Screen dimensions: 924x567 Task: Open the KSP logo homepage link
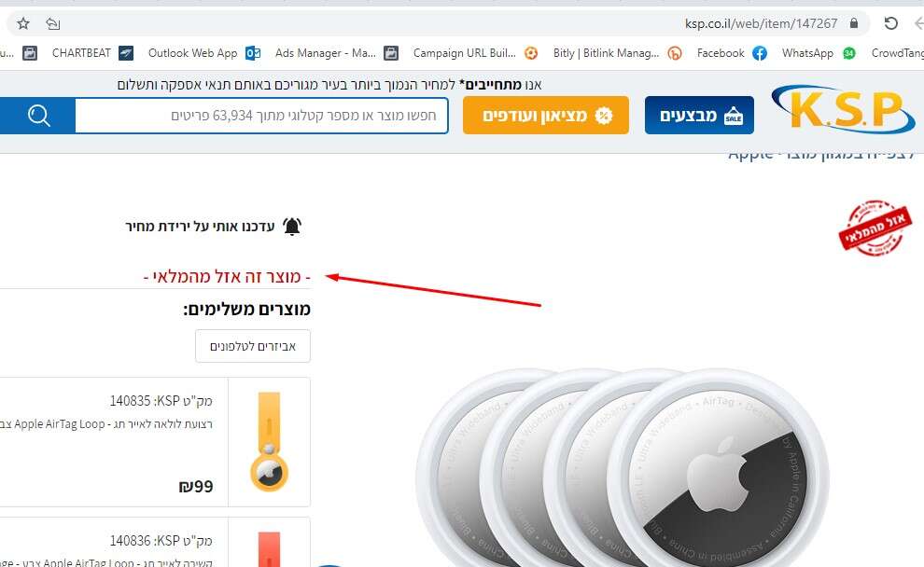tap(844, 109)
